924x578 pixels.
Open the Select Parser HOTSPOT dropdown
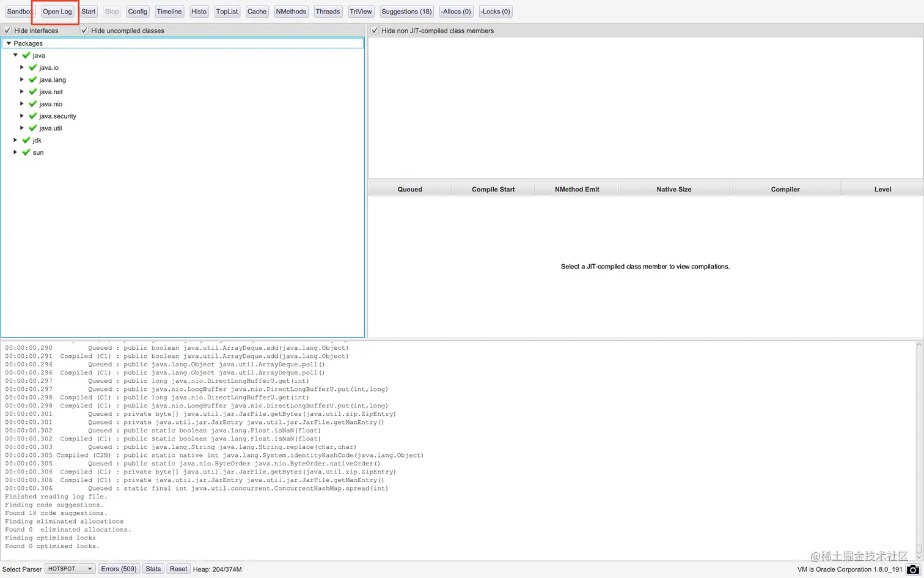(70, 569)
